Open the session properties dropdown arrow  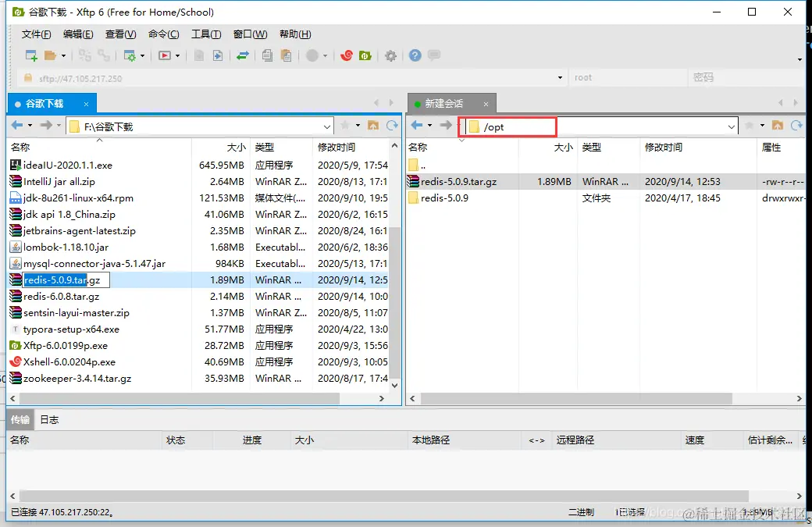point(142,55)
